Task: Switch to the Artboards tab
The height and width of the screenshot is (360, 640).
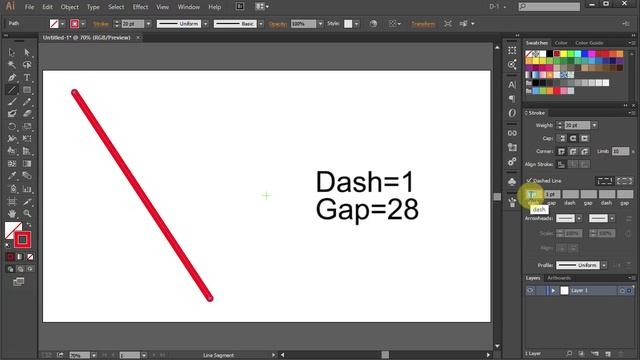Action: pos(559,278)
